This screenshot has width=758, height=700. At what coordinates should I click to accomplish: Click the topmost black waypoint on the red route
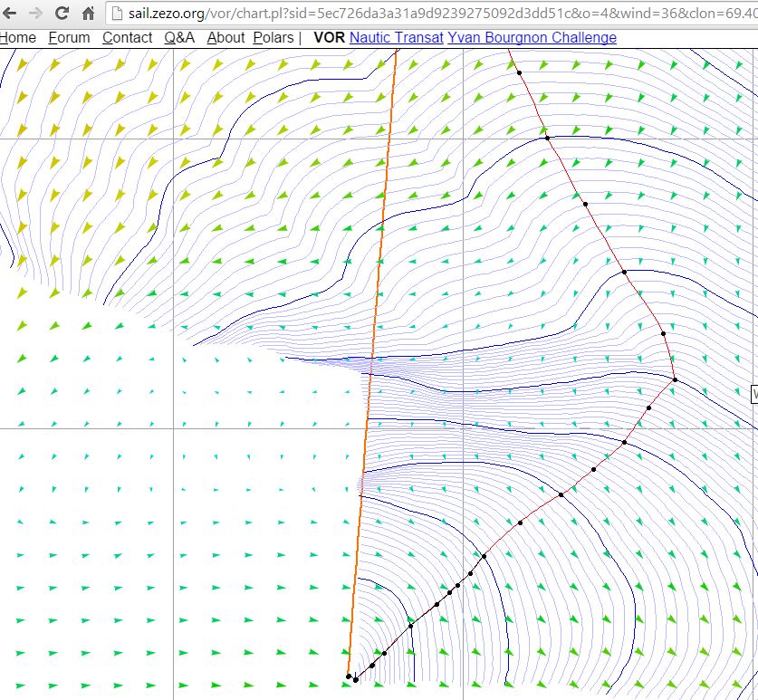pos(519,73)
